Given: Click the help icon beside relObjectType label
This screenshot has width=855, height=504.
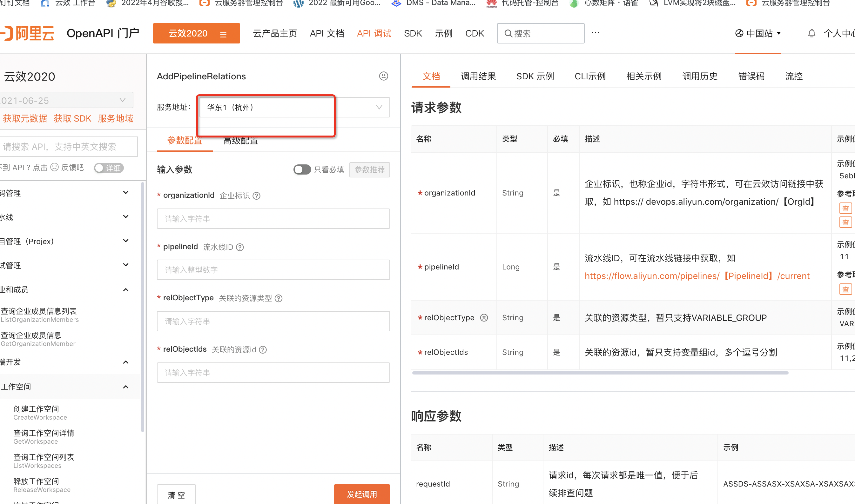Looking at the screenshot, I should (279, 299).
